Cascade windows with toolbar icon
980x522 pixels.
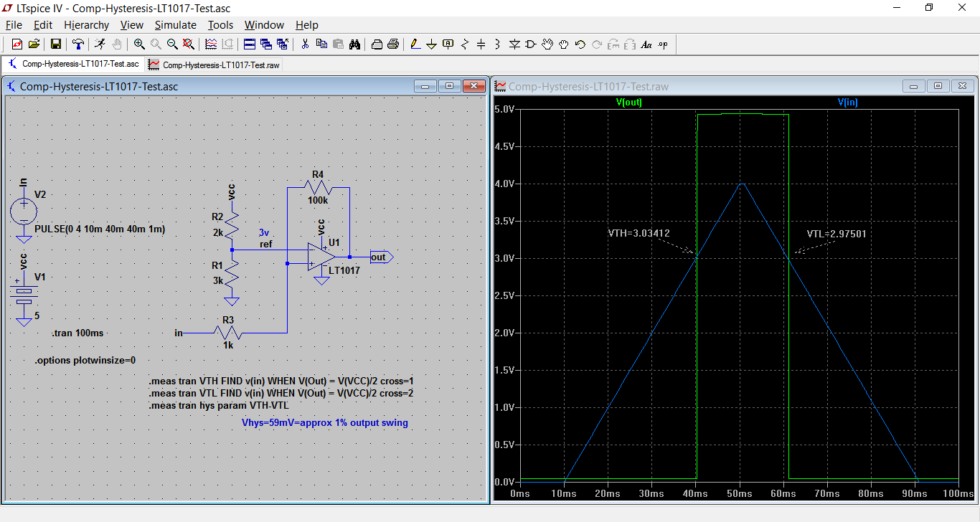pyautogui.click(x=266, y=44)
